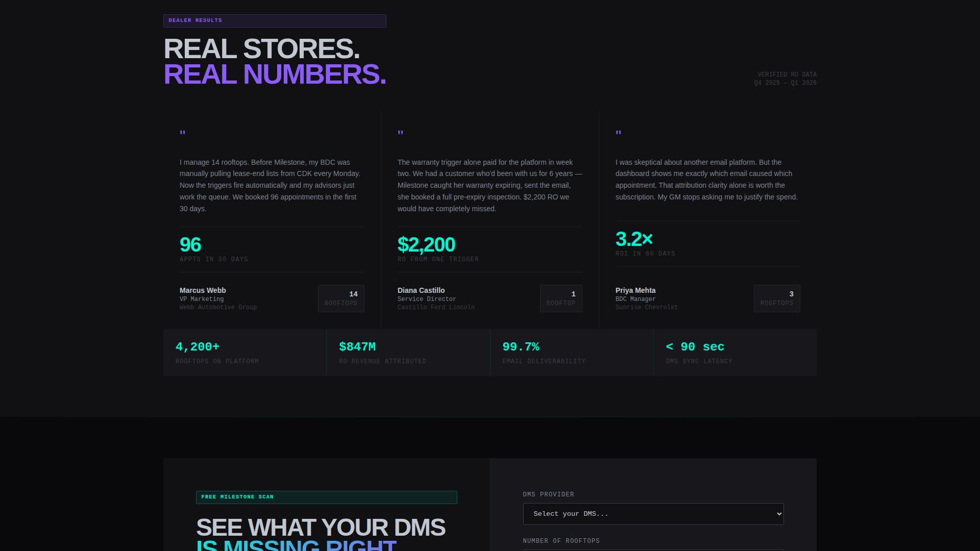Click "Castillo Ford Lincoln" company name
The width and height of the screenshot is (980, 551).
(x=436, y=308)
